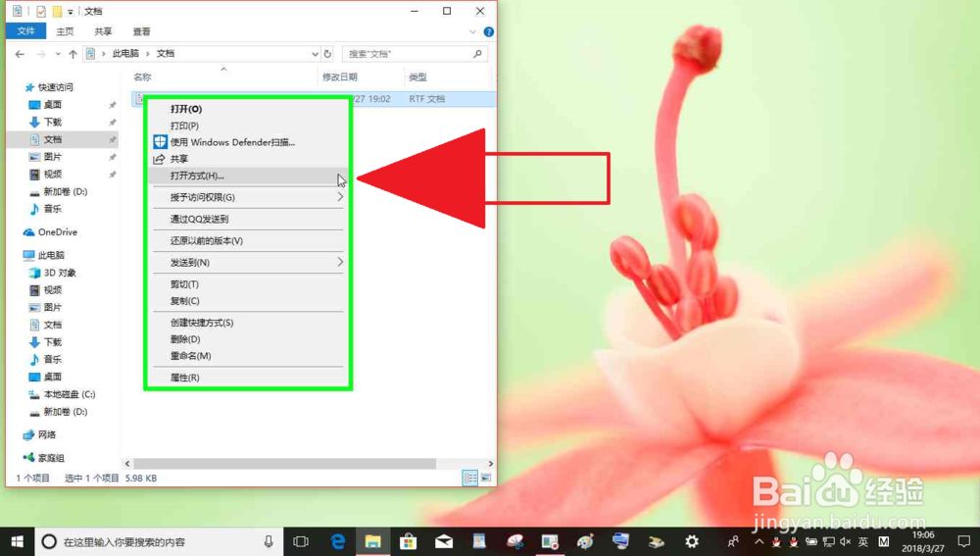Open the 文件 ribbon tab
This screenshot has height=556, width=980.
[25, 31]
